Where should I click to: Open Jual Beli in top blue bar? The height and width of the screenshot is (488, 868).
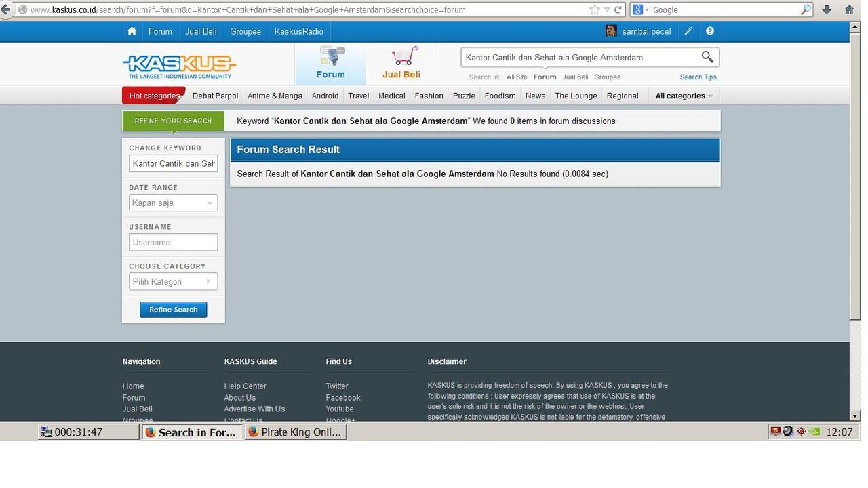[x=201, y=31]
